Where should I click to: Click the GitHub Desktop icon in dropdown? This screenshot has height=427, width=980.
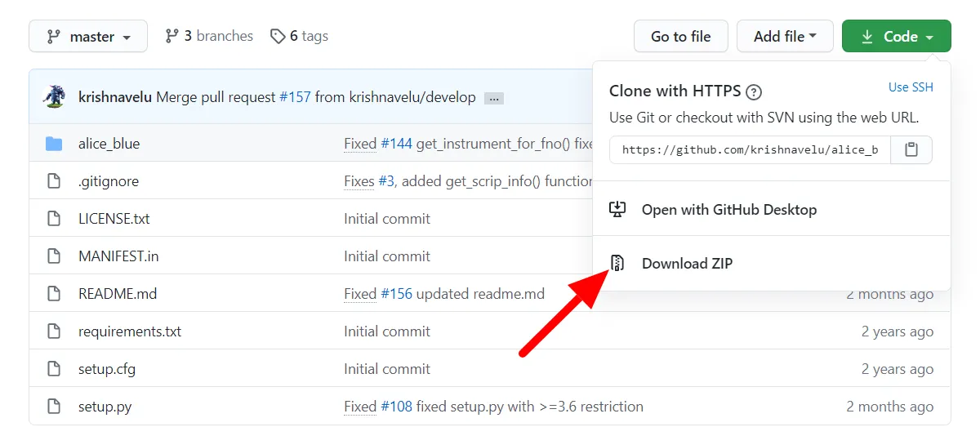[x=617, y=210]
